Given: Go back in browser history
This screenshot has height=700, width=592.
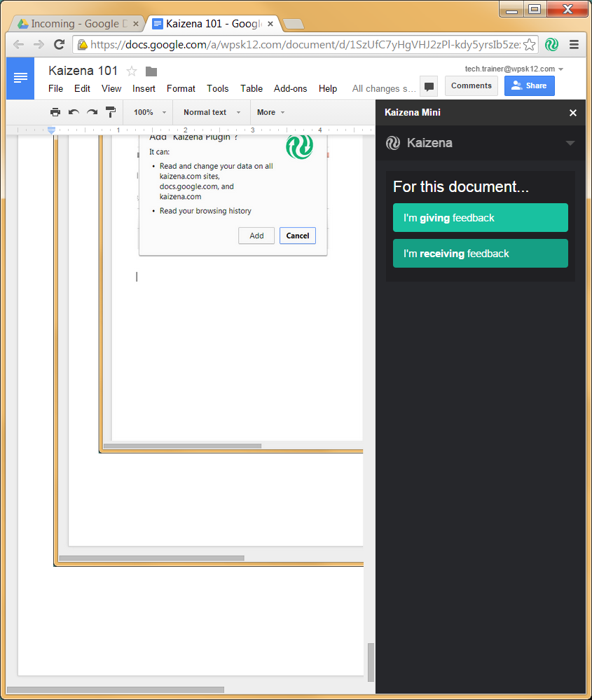Looking at the screenshot, I should (x=18, y=44).
